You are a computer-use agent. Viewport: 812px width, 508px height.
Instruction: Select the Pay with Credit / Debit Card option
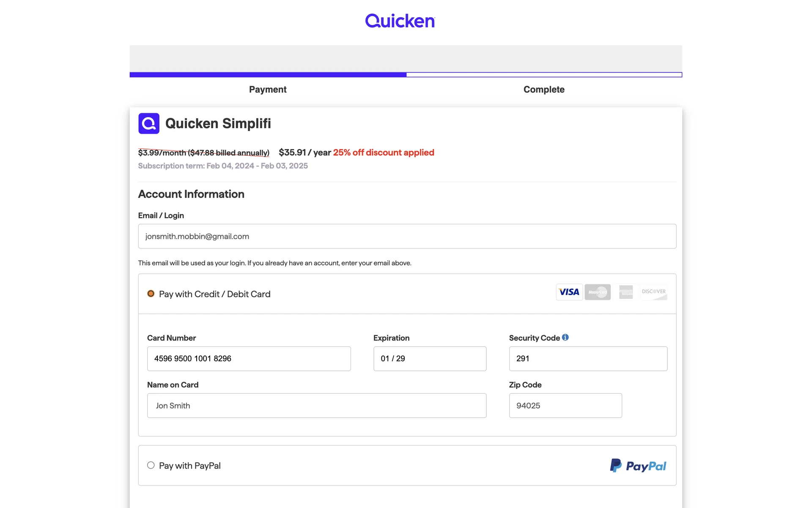click(x=151, y=293)
